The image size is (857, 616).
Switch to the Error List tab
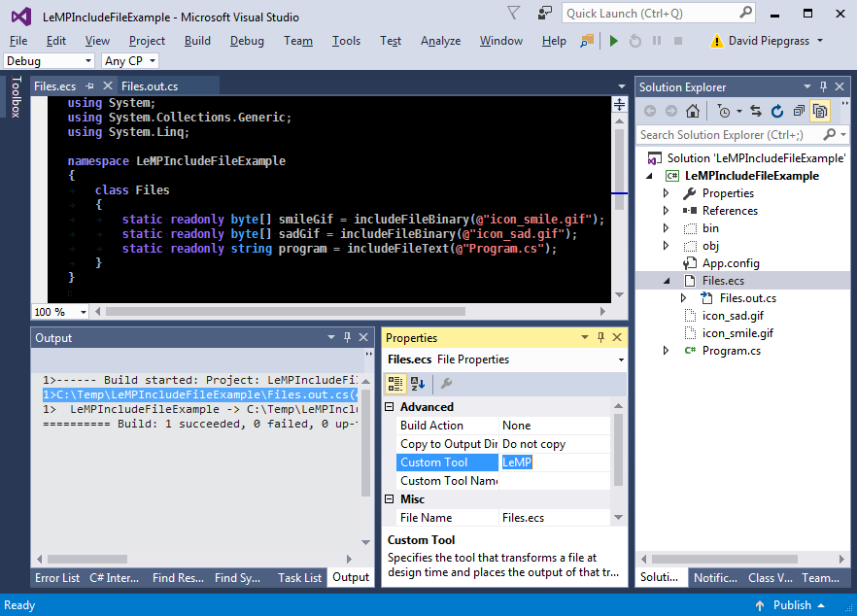click(x=57, y=578)
